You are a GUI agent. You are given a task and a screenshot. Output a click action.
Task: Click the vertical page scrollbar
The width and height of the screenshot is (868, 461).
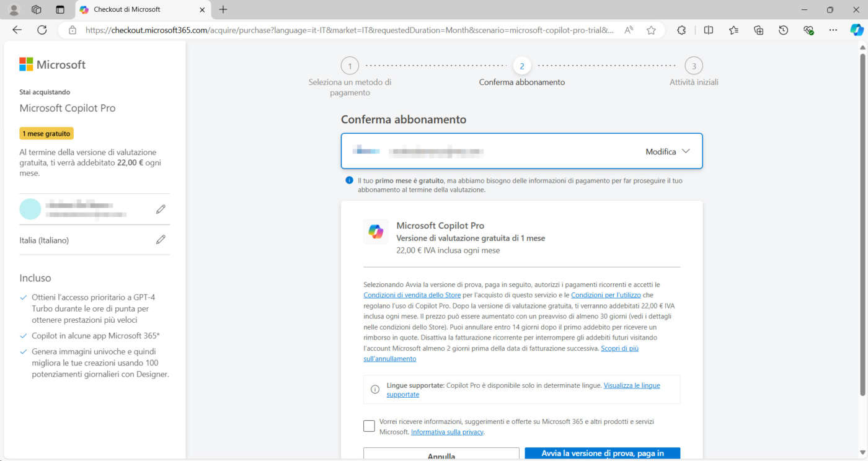tap(862, 224)
